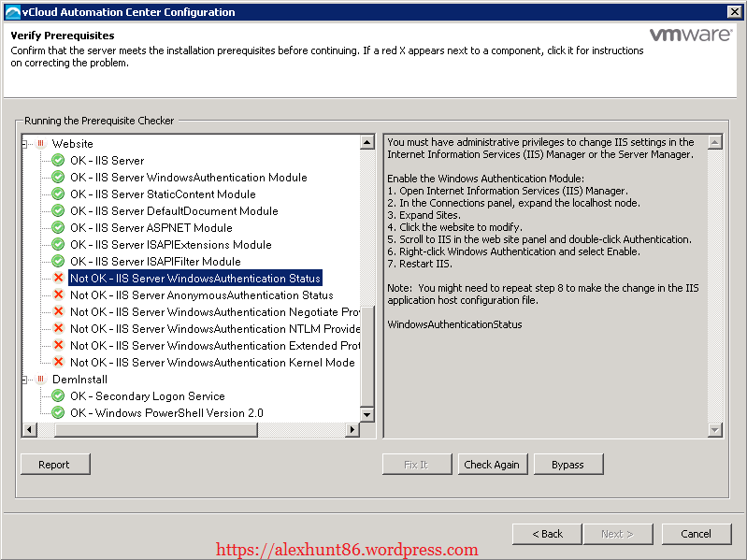
Task: Click red X icon for WindowsAuthentication Kernel Mode
Action: tap(59, 362)
